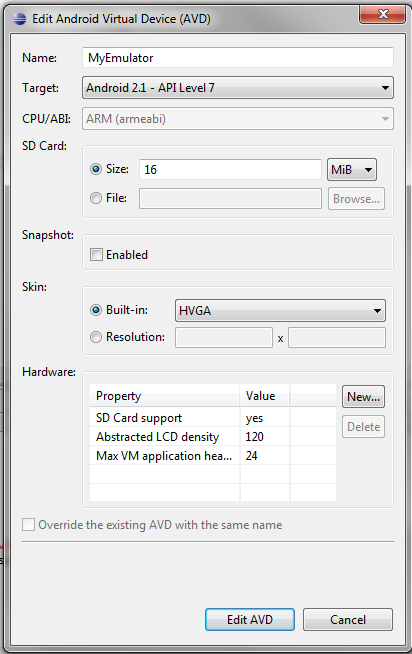Open the Target dropdown Android 2.1

pyautogui.click(x=238, y=88)
